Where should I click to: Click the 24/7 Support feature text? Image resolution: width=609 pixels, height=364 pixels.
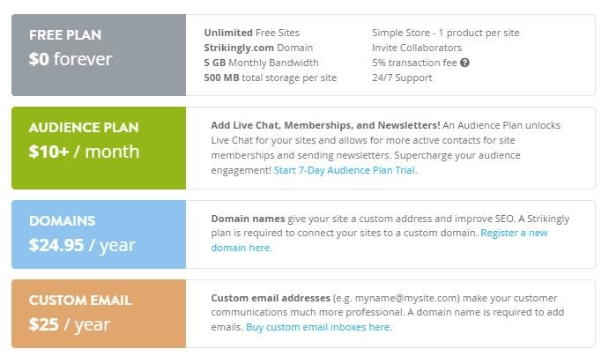401,78
